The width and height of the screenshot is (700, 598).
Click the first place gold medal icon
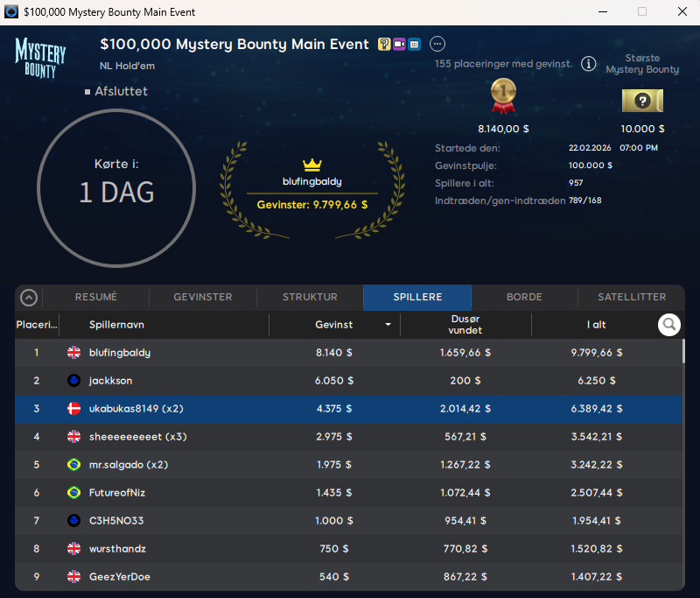click(503, 96)
